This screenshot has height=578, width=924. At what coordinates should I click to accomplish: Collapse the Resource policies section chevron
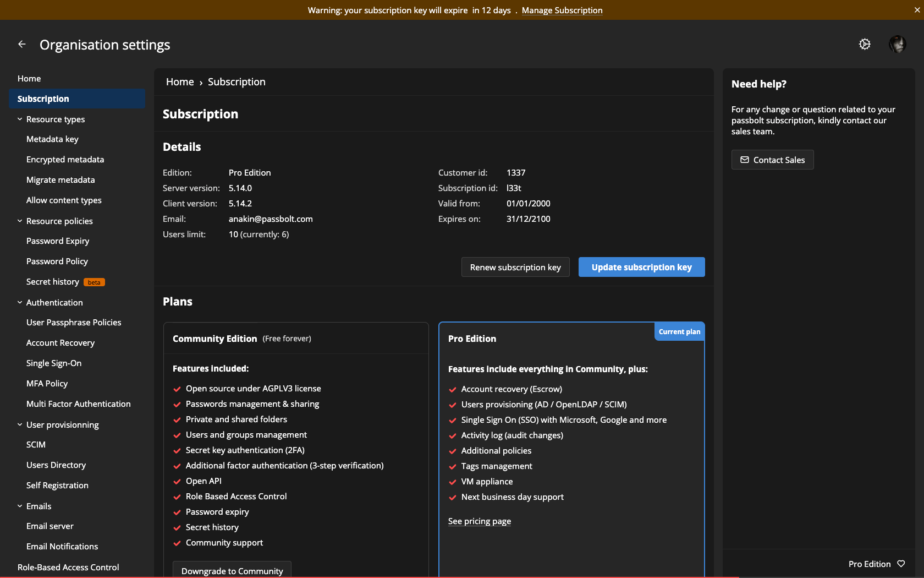coord(20,221)
